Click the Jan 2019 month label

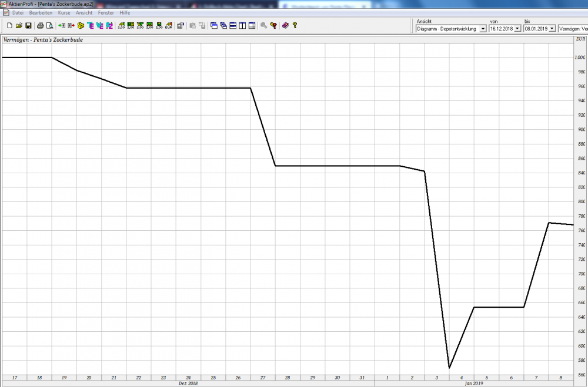tap(473, 383)
